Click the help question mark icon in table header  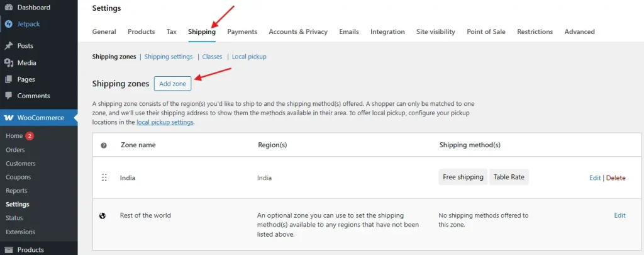click(104, 145)
